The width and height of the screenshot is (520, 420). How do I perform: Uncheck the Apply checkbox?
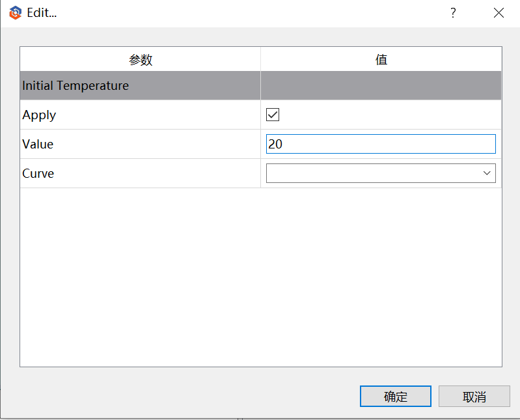click(273, 115)
